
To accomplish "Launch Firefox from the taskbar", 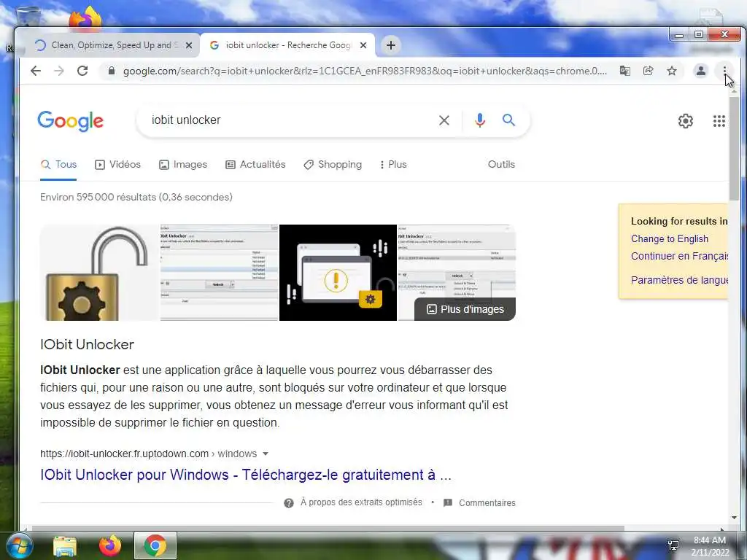I will point(110,545).
